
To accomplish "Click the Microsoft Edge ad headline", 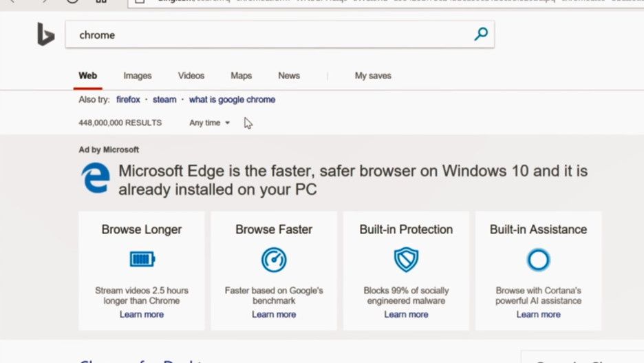I will [353, 180].
